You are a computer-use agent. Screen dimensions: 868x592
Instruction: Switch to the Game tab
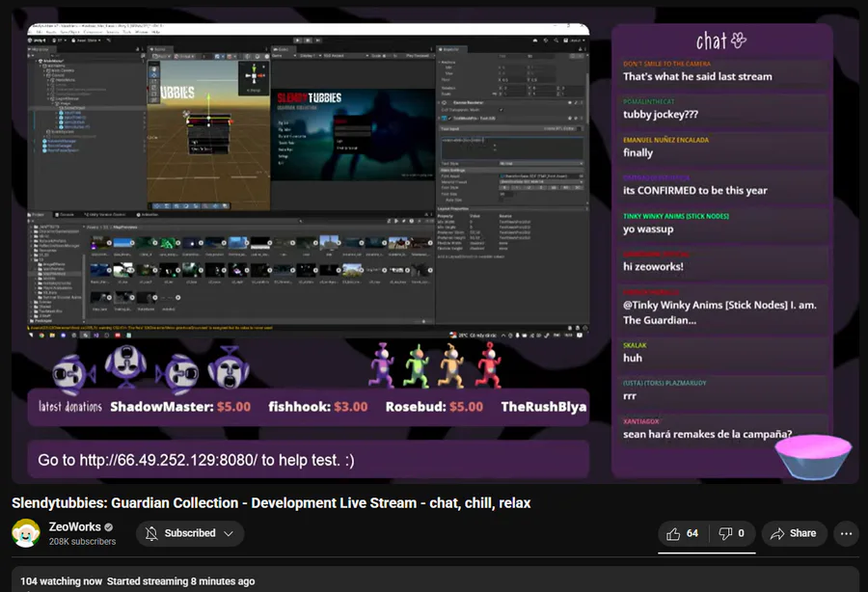click(x=284, y=49)
